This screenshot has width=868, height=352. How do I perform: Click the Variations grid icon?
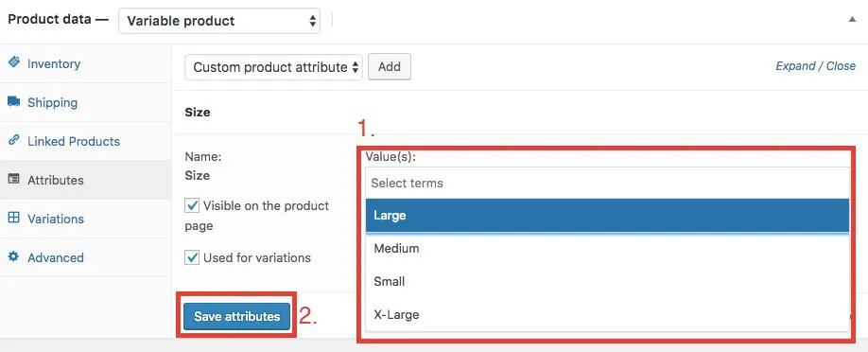coord(14,218)
